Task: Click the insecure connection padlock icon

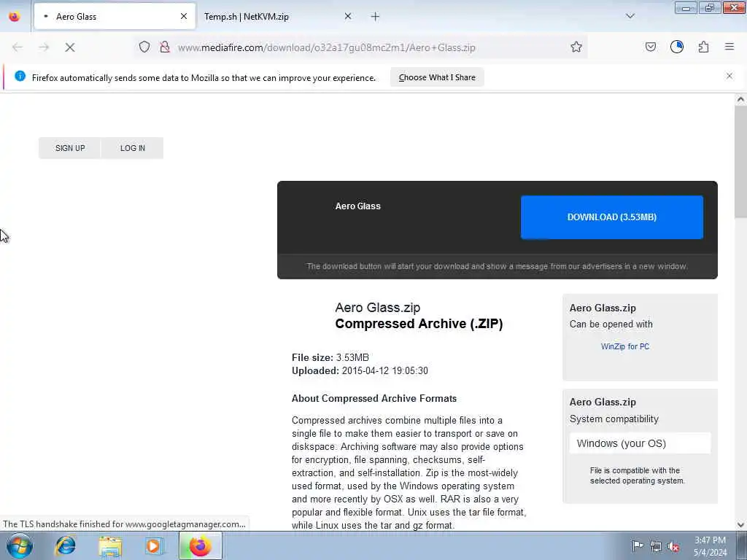Action: pos(165,47)
